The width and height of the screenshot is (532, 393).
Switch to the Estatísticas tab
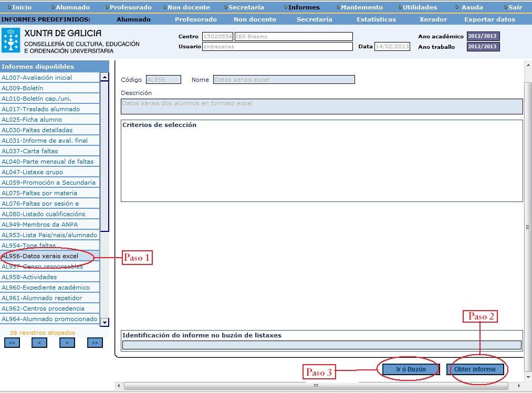coord(375,19)
